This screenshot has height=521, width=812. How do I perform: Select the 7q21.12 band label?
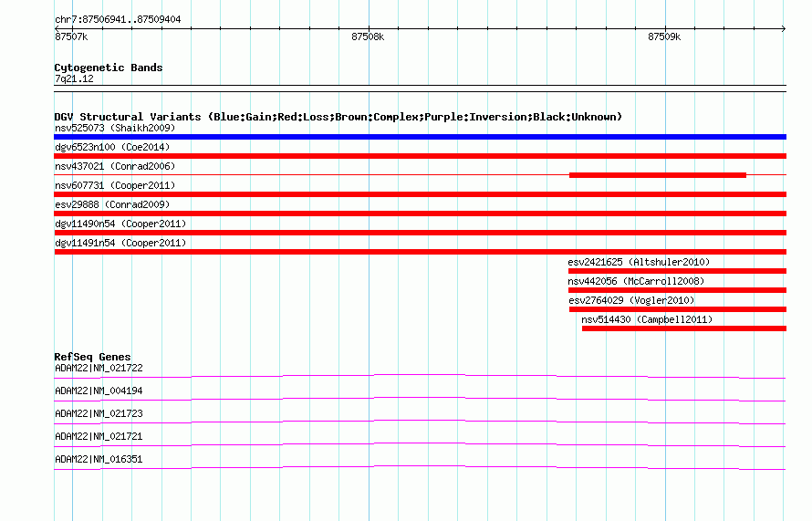click(x=74, y=78)
